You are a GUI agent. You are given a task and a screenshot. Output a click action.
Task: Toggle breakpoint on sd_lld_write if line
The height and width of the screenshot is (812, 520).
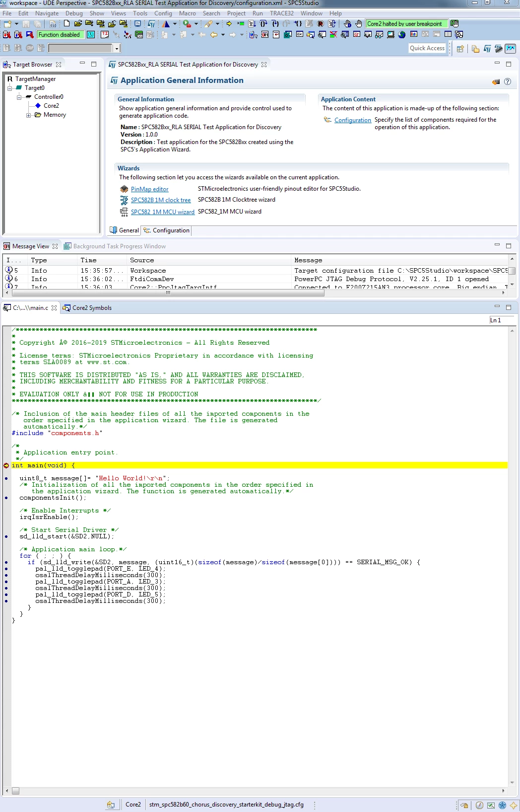(x=6, y=562)
